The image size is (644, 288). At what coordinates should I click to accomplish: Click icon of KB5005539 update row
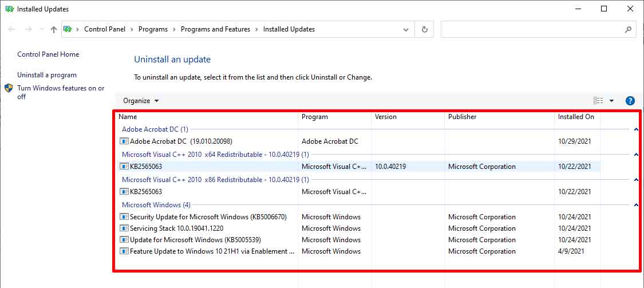(x=124, y=240)
